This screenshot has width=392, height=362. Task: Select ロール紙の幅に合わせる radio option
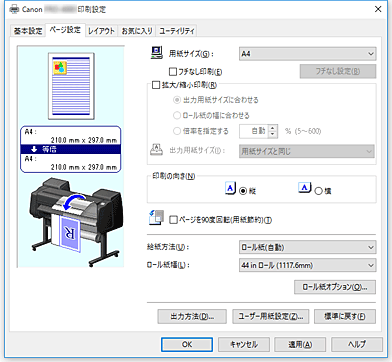(177, 115)
